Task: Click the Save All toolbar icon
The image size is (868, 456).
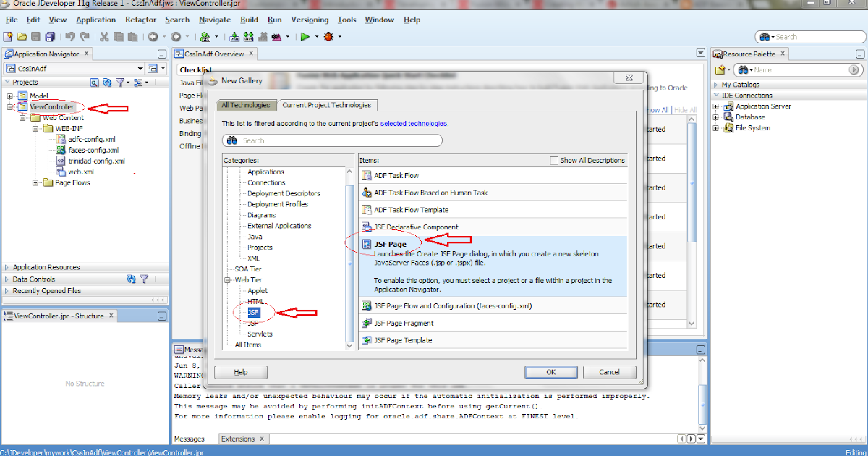Action: pos(51,36)
